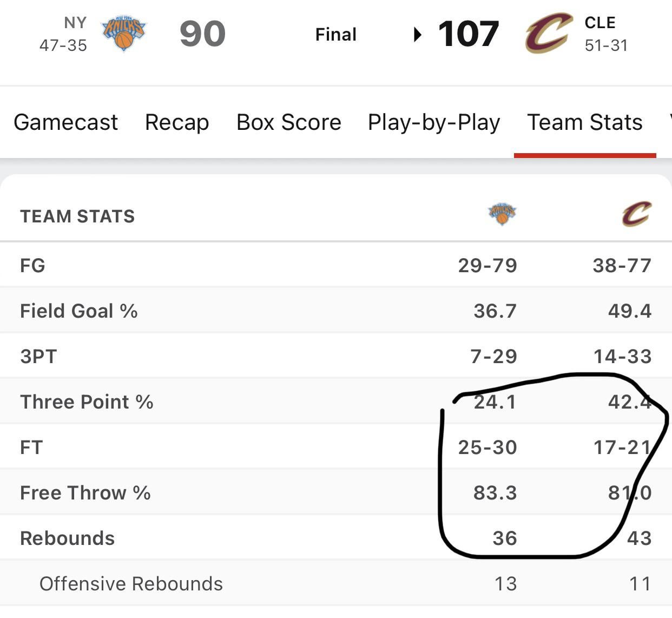The width and height of the screenshot is (672, 618).
Task: Click the CLE team abbreviation
Action: coord(600,23)
